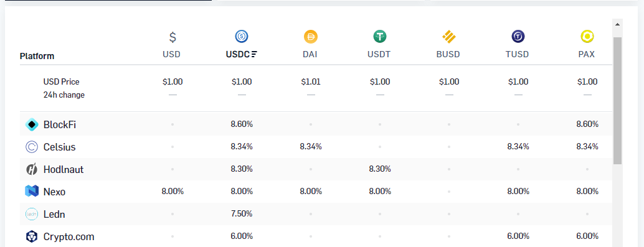Open the Hodlnaut platform link
Image resolution: width=644 pixels, height=247 pixels.
tap(64, 169)
